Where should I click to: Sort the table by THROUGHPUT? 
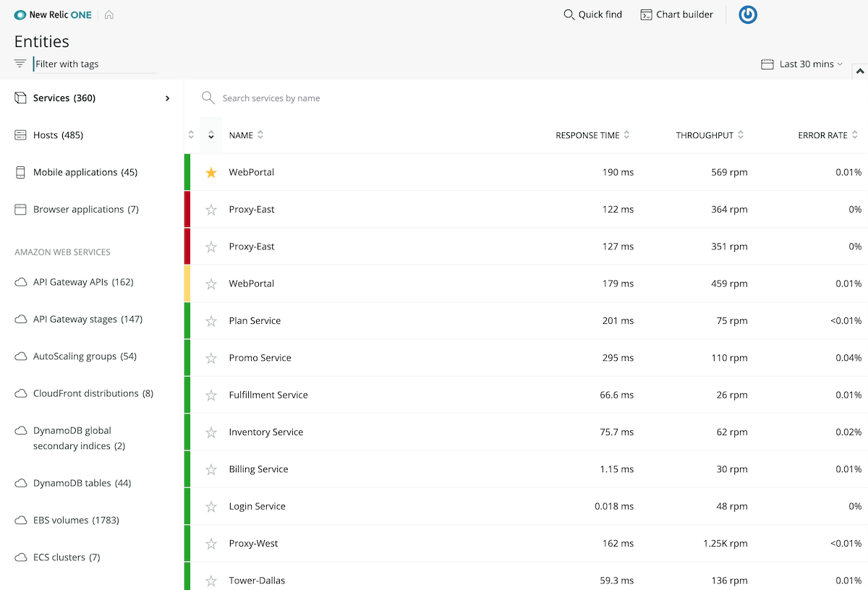pyautogui.click(x=710, y=135)
